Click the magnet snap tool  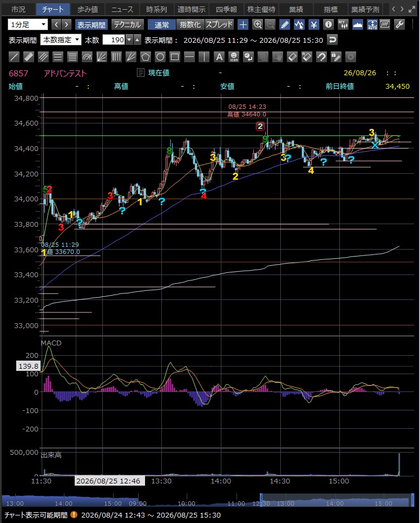point(321,57)
